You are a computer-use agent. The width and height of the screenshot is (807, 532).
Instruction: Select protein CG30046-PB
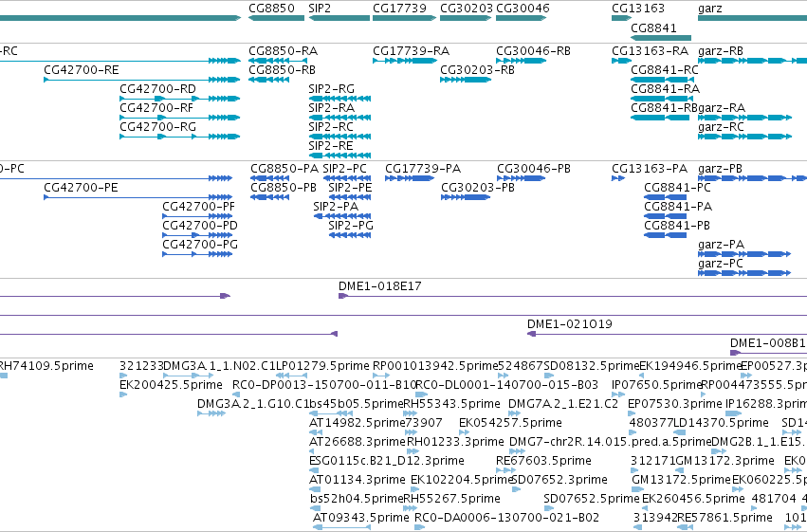click(x=521, y=178)
